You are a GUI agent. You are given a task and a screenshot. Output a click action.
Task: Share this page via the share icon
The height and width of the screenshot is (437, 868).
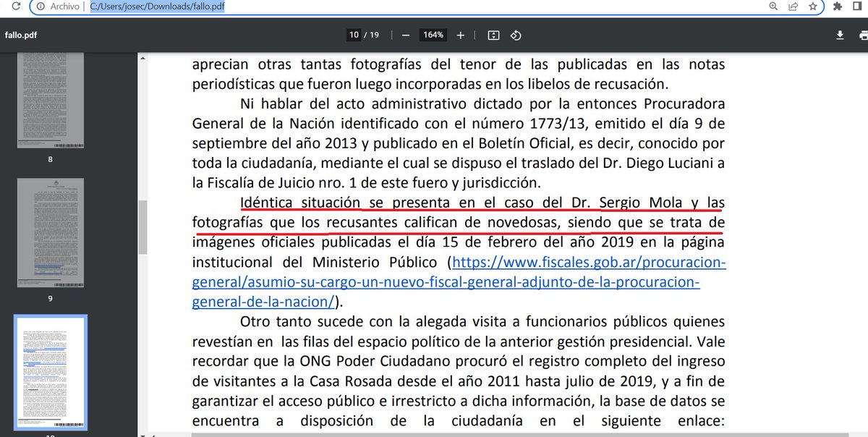[793, 7]
